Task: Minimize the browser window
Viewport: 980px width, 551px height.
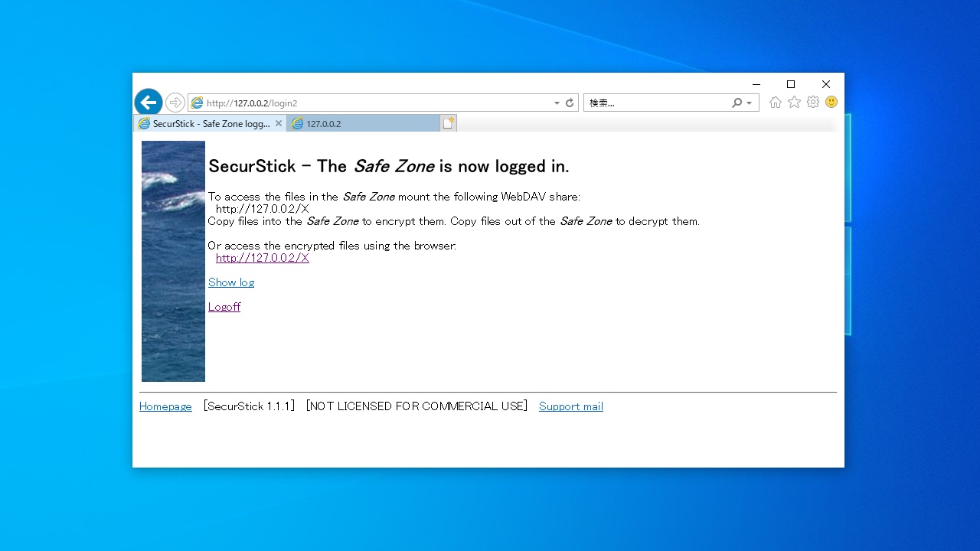Action: click(756, 84)
